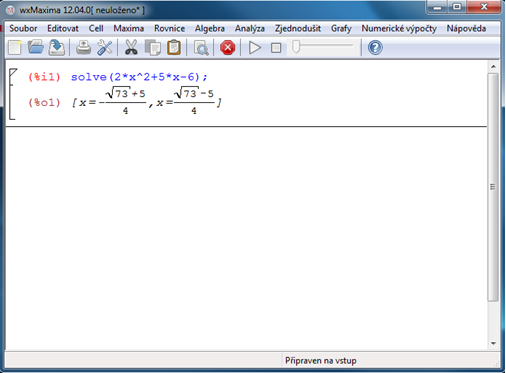Open help with question mark icon
Screen dimensions: 506x373
(375, 48)
